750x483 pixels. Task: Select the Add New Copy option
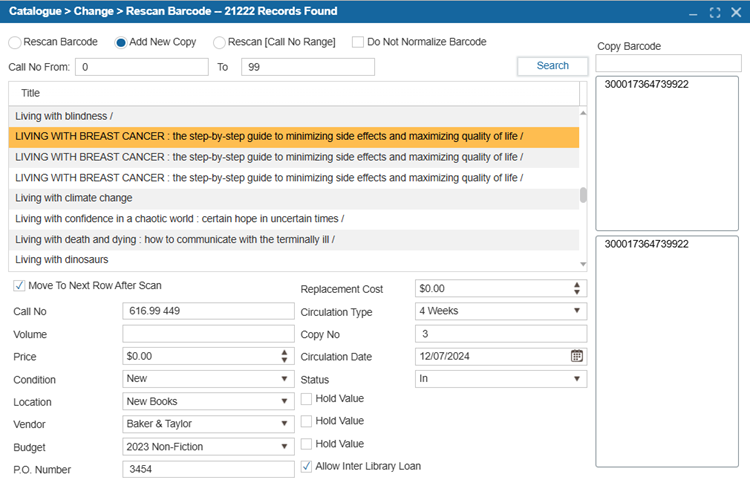(x=121, y=42)
